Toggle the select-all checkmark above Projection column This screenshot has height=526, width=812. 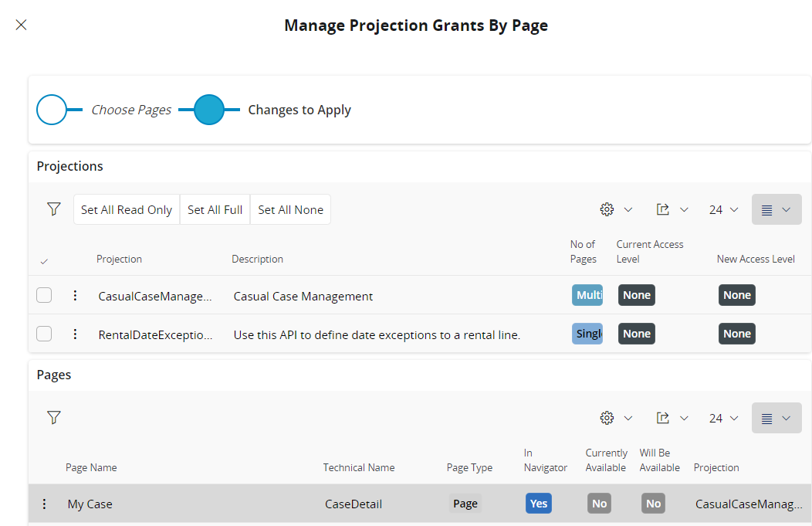pyautogui.click(x=44, y=260)
